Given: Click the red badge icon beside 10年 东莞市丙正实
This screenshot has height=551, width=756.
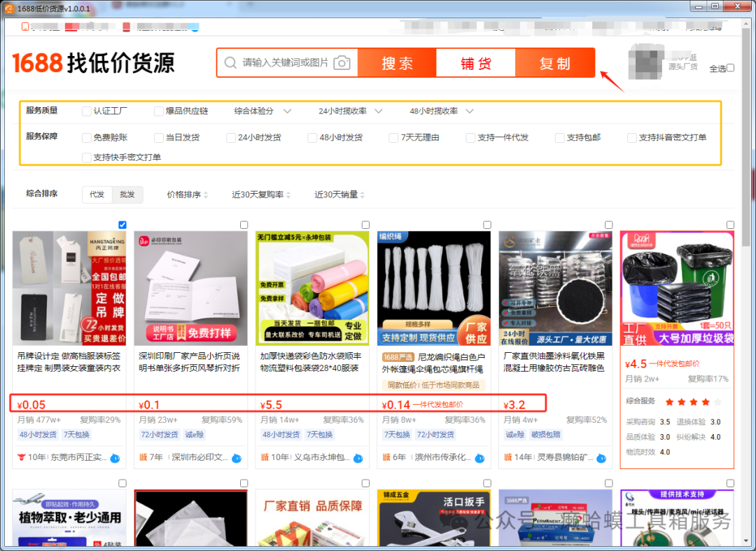Looking at the screenshot, I should 21,457.
